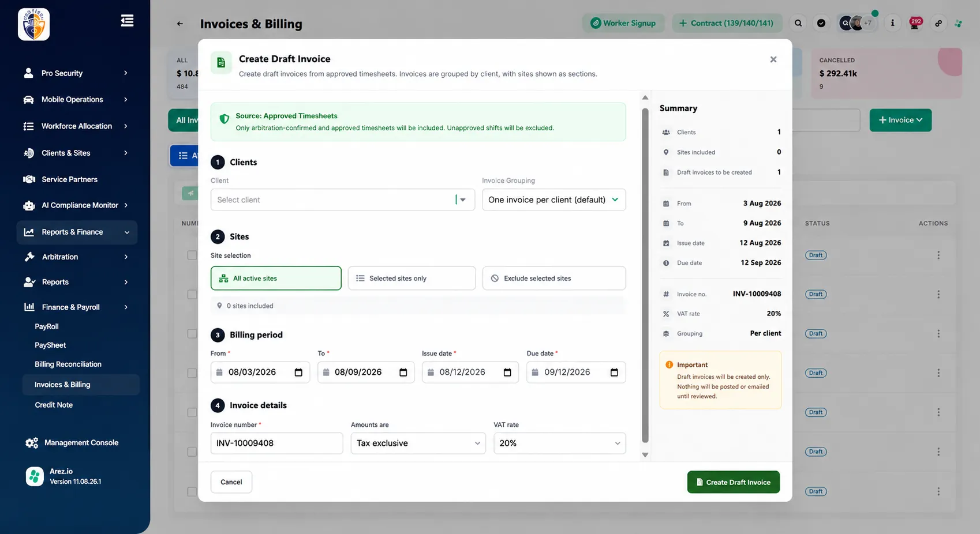Click the Arez.io logo icon
Image resolution: width=980 pixels, height=534 pixels.
pos(35,476)
